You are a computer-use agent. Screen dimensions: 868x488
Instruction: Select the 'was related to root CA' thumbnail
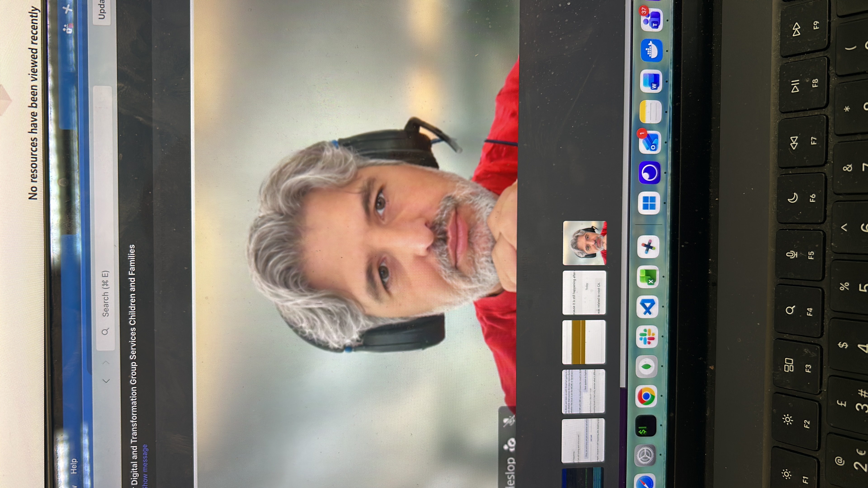click(x=584, y=292)
